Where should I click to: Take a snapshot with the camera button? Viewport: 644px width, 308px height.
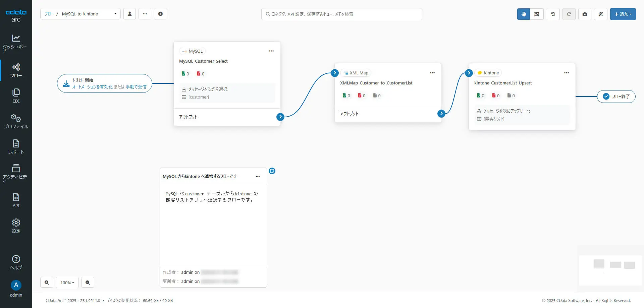pos(585,14)
